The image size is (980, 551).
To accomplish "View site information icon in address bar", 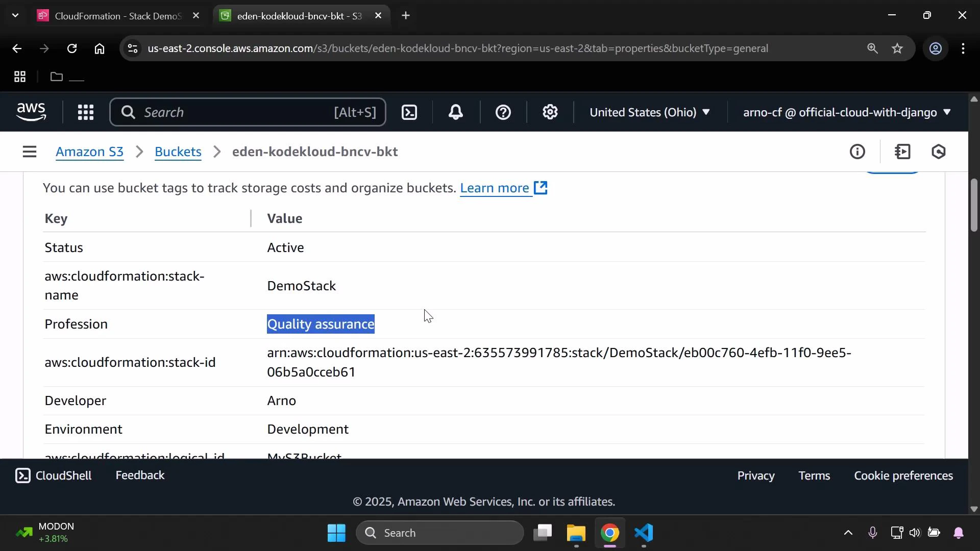I will 133,48.
